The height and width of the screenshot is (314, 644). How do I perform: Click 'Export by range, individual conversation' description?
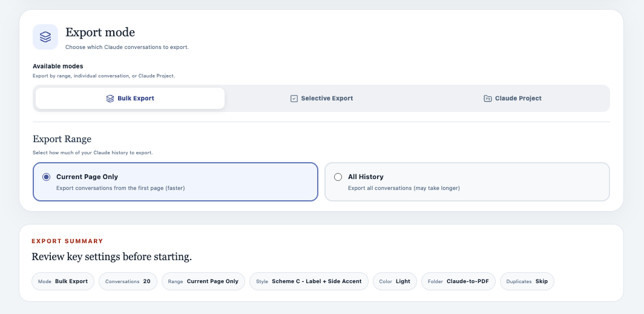[104, 76]
